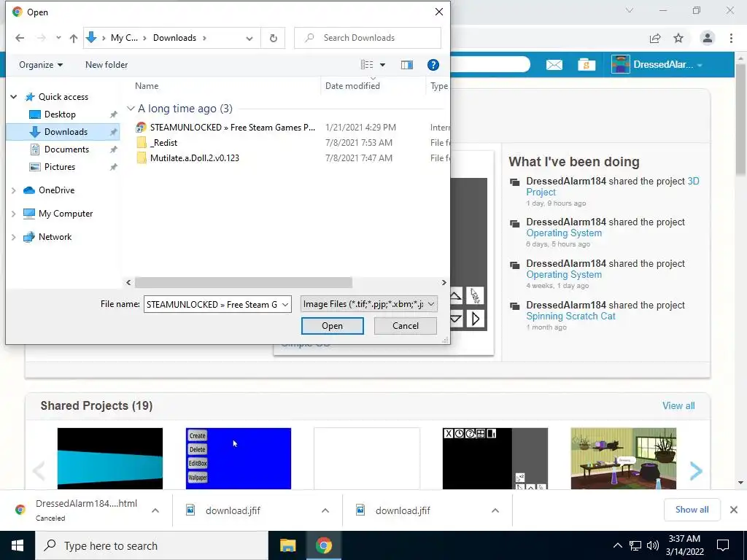Collapse the 'A long time ago' group

tap(131, 109)
